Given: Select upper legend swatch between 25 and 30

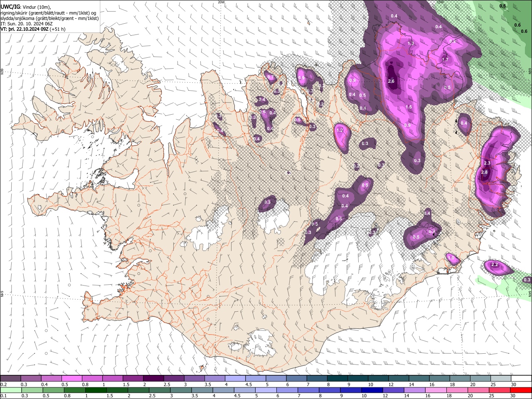Looking at the screenshot, I should coord(501,379).
